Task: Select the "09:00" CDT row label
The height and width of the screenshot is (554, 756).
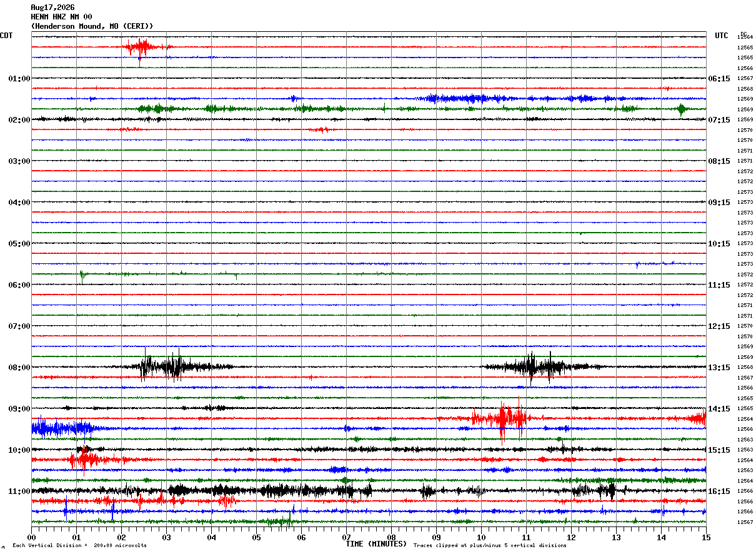Action: pos(19,409)
